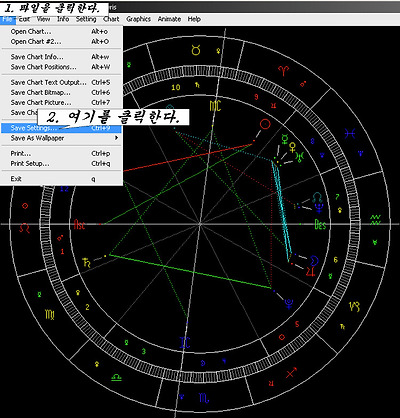400x418 pixels.
Task: Click the blue Pluto glyph in the lower chart
Action: coord(289,303)
